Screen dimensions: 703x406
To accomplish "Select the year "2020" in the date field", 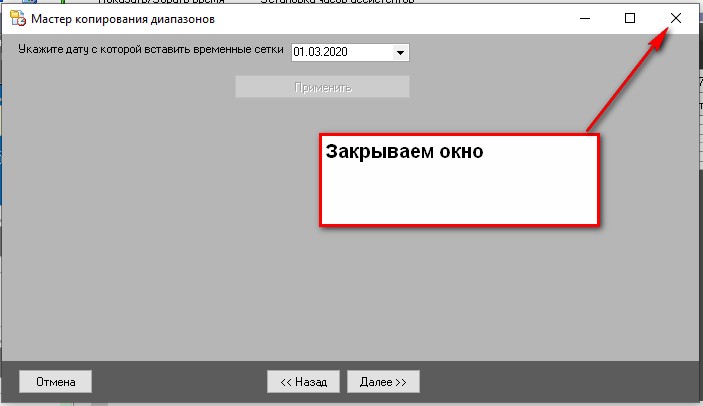I will (x=336, y=53).
